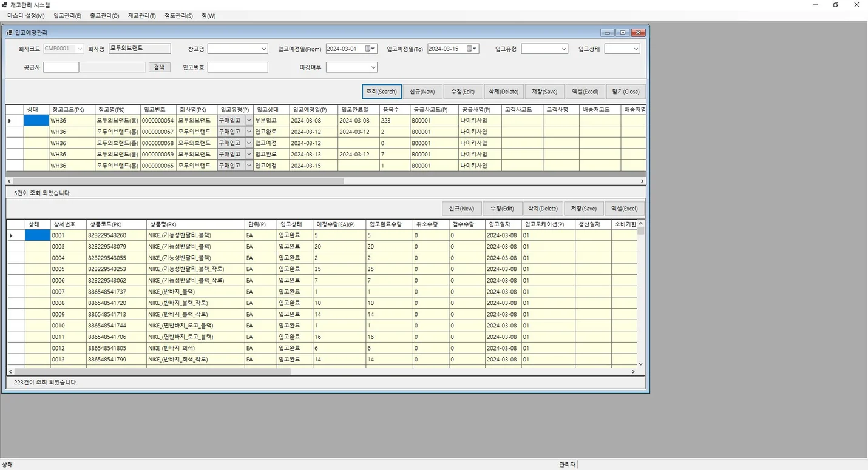
Task: Open 구매입고 dropdown in row 0000000054
Action: point(249,120)
